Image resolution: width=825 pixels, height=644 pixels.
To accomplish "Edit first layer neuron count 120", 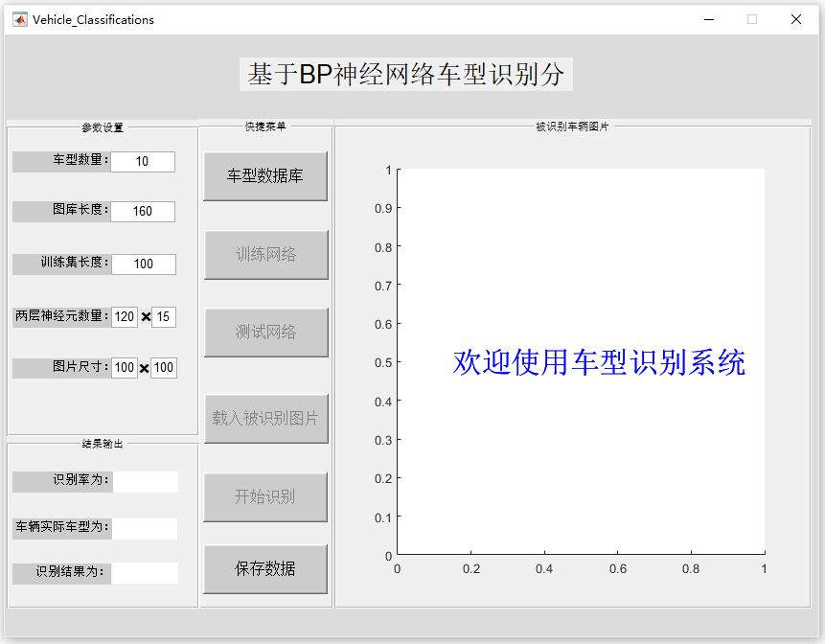I will point(125,317).
